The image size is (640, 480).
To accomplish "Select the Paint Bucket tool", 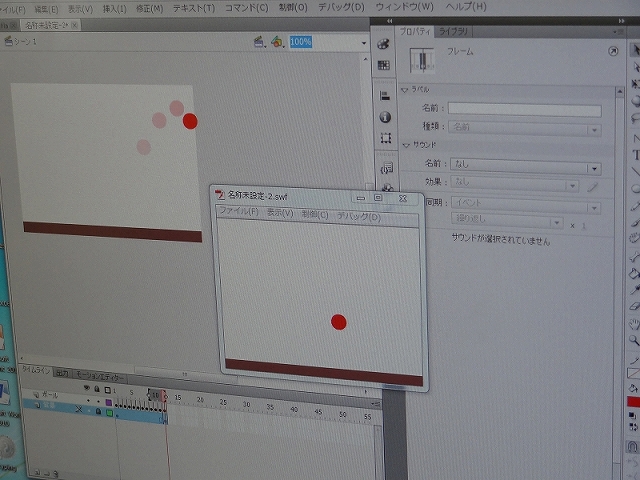I will [x=635, y=273].
